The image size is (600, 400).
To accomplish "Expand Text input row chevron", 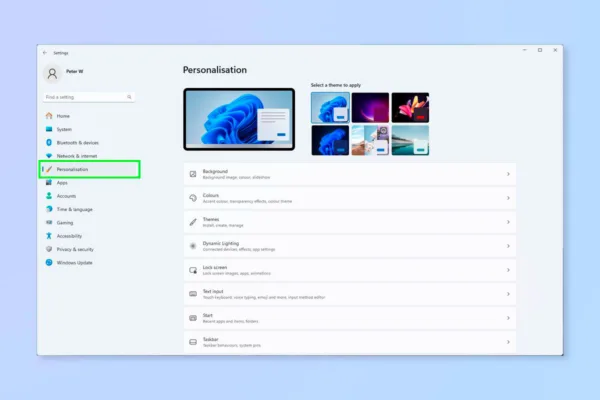I will (x=508, y=294).
